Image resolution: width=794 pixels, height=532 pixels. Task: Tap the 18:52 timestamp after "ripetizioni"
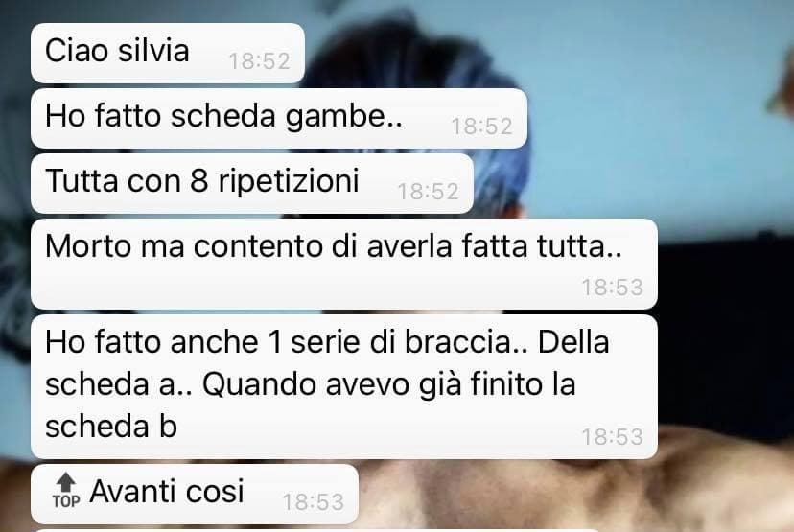[428, 192]
